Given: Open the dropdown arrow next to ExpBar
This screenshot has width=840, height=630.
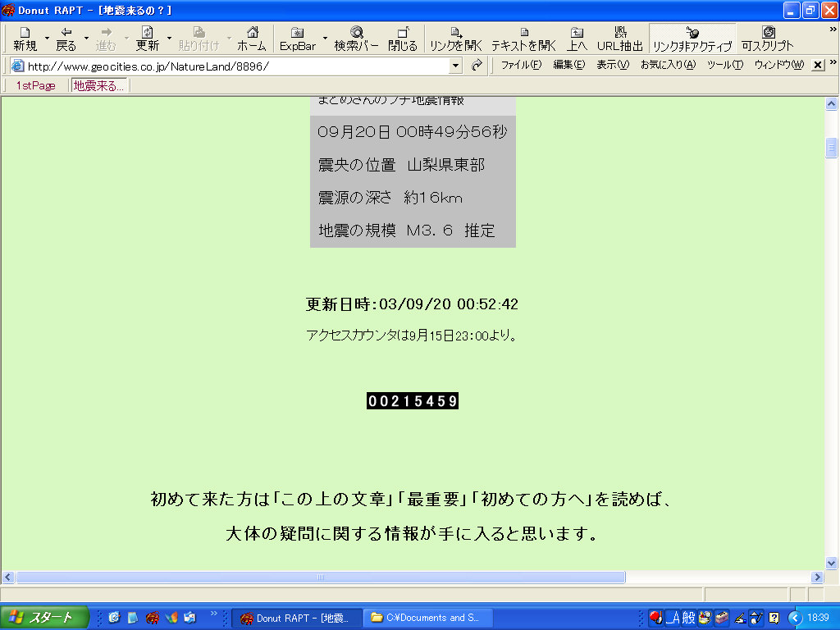Looking at the screenshot, I should [325, 39].
